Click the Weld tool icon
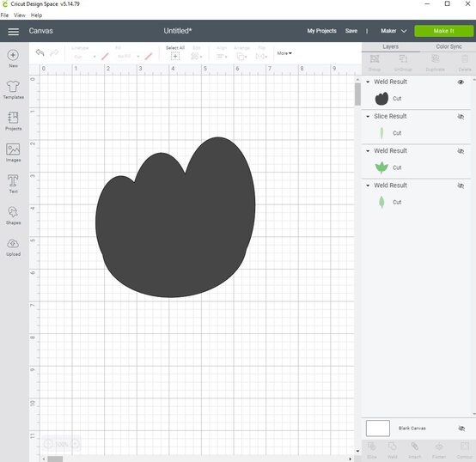The image size is (476, 462). (392, 447)
